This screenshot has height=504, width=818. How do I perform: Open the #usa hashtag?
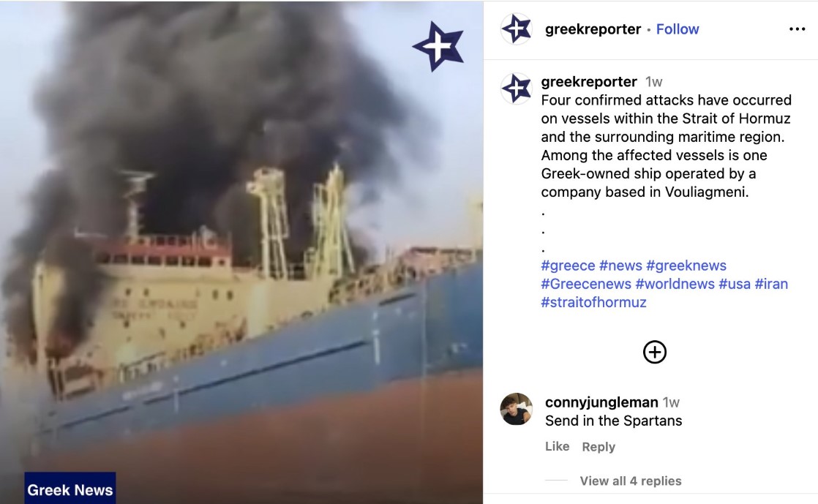735,284
